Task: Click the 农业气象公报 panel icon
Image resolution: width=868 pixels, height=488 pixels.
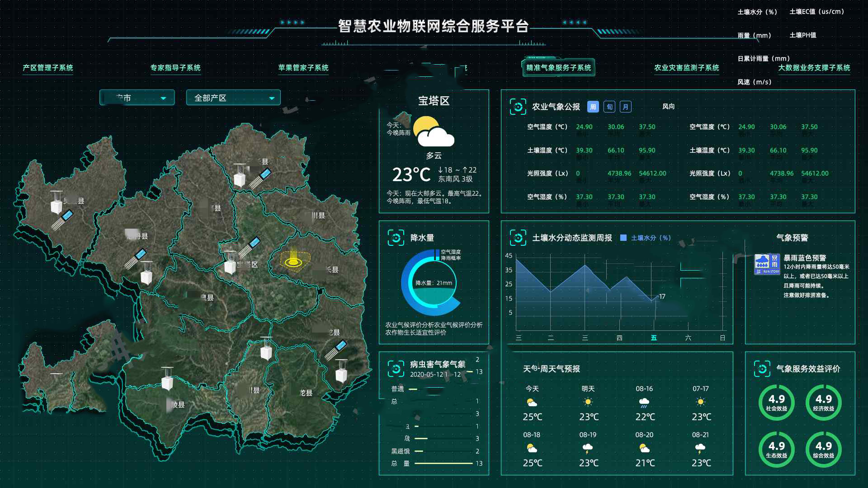Action: [517, 107]
